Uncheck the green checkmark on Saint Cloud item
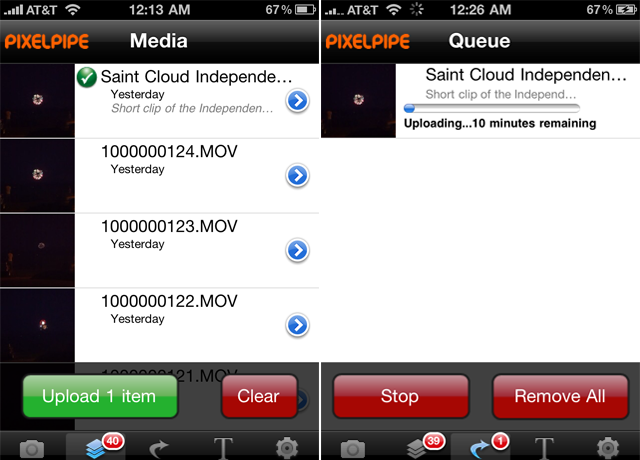 [x=87, y=78]
